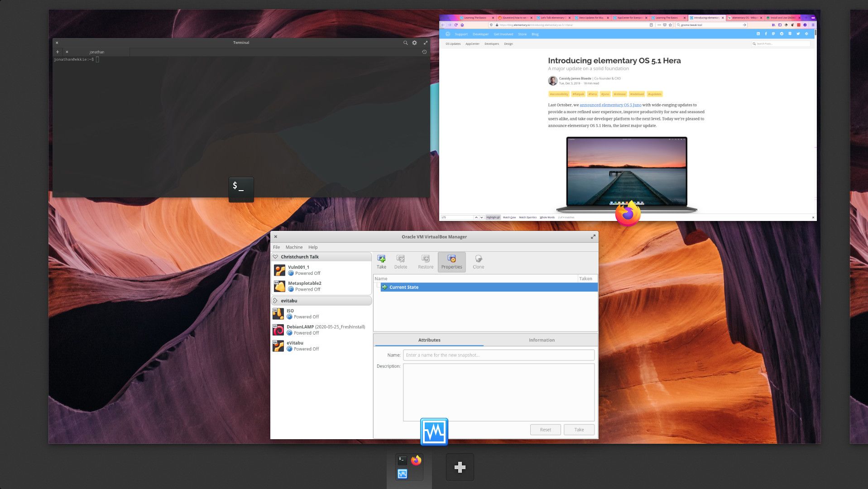The width and height of the screenshot is (868, 489).
Task: Select the jonathan tab in Terminal
Action: 96,52
